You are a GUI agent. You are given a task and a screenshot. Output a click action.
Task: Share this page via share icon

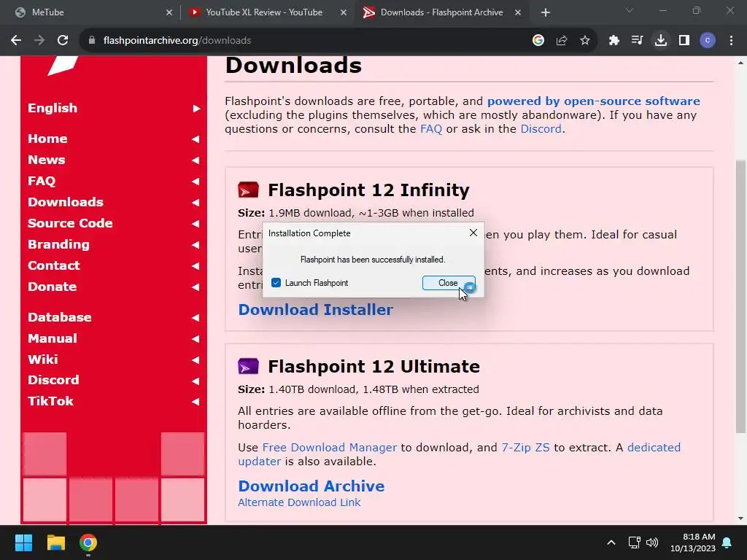[x=562, y=41]
